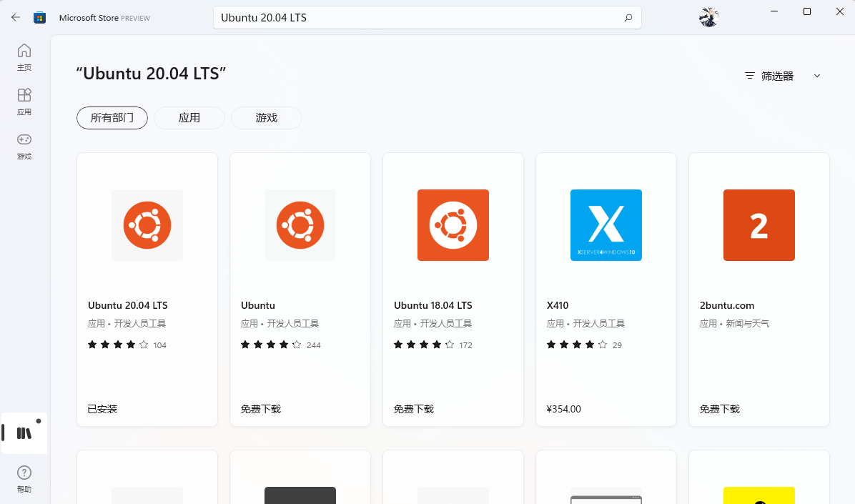This screenshot has height=504, width=855.
Task: Open the 游戏 games section in sidebar
Action: point(24,146)
